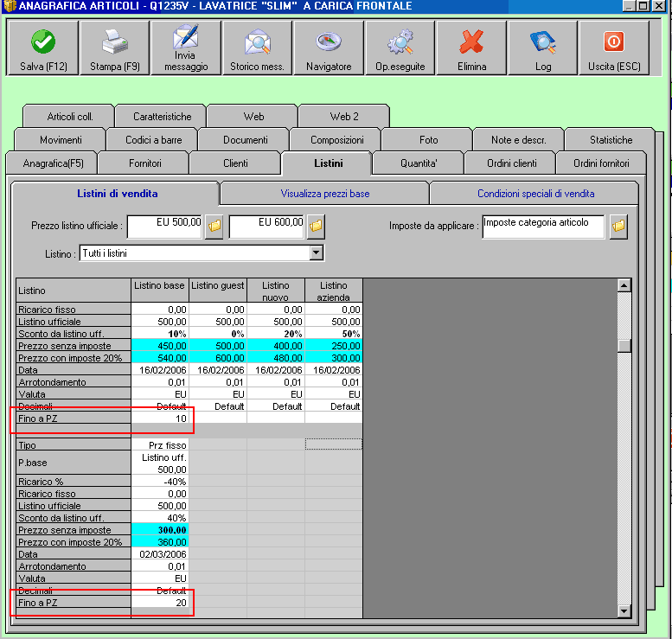Viewport: 672px width, 639px height.
Task: Click the table scrollbar down arrow
Action: [624, 610]
